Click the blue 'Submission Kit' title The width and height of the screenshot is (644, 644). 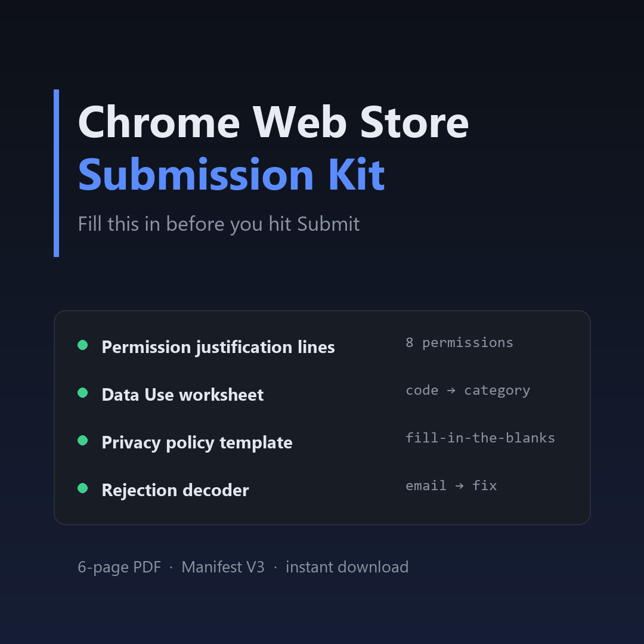pos(231,175)
